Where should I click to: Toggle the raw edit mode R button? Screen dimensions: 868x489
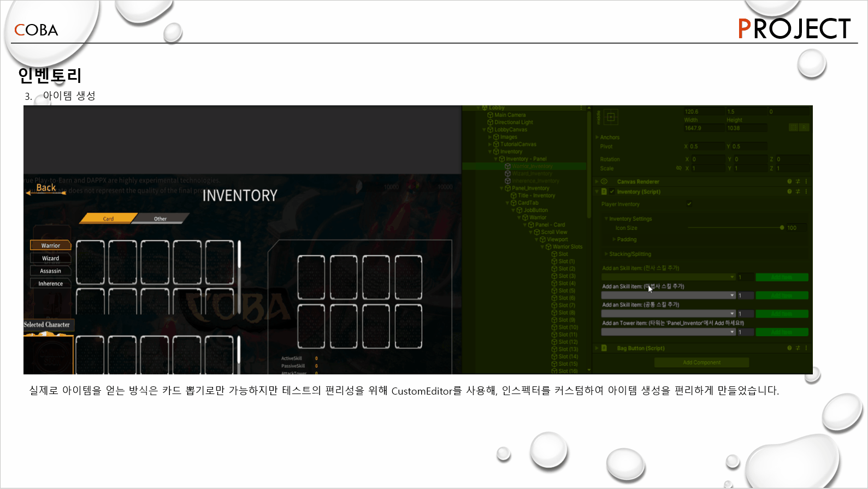[x=804, y=127]
